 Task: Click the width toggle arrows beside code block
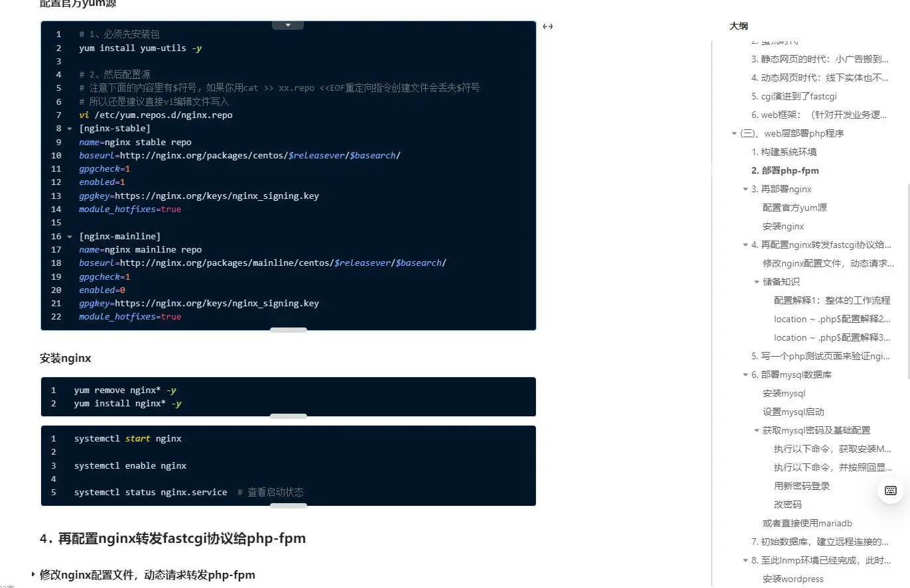click(548, 27)
